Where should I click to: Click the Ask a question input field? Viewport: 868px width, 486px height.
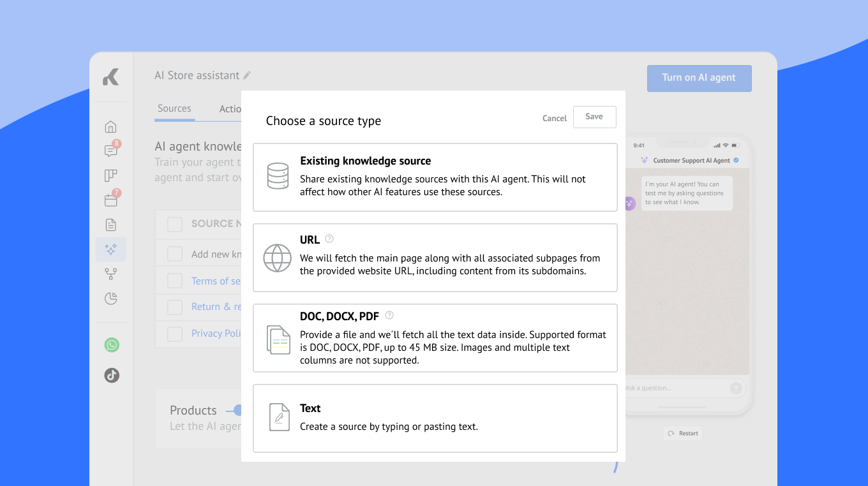point(675,388)
